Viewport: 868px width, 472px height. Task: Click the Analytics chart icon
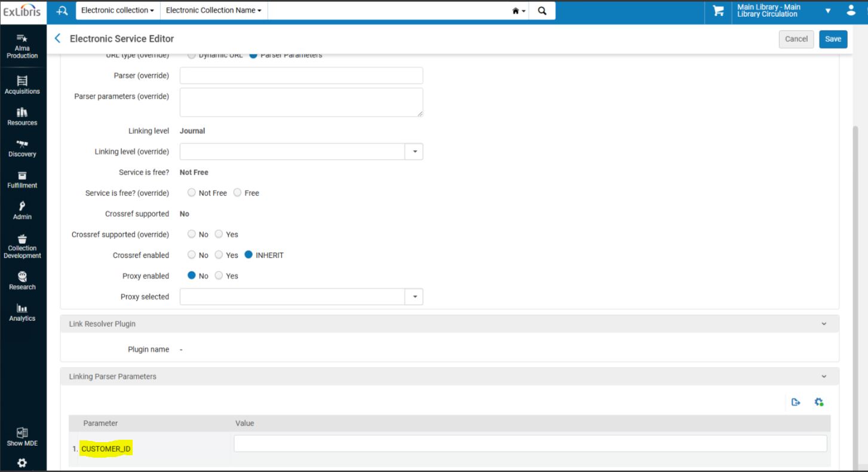pyautogui.click(x=22, y=309)
